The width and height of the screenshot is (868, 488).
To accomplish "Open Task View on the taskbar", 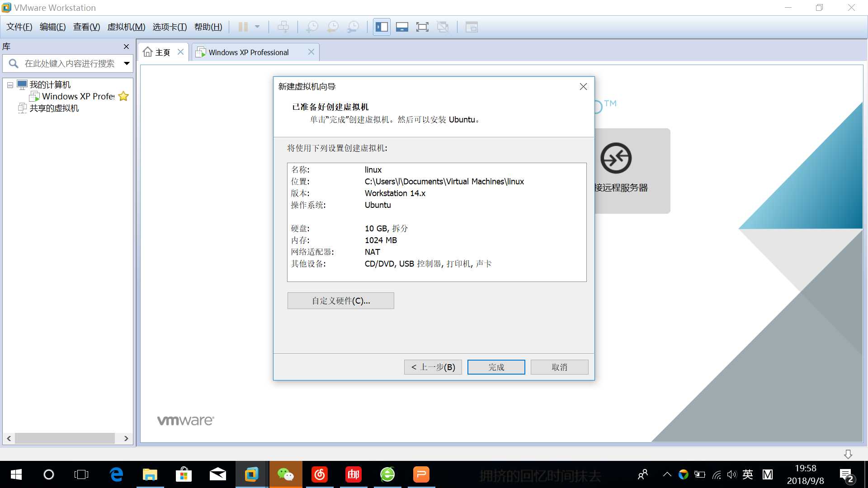I will (x=81, y=474).
